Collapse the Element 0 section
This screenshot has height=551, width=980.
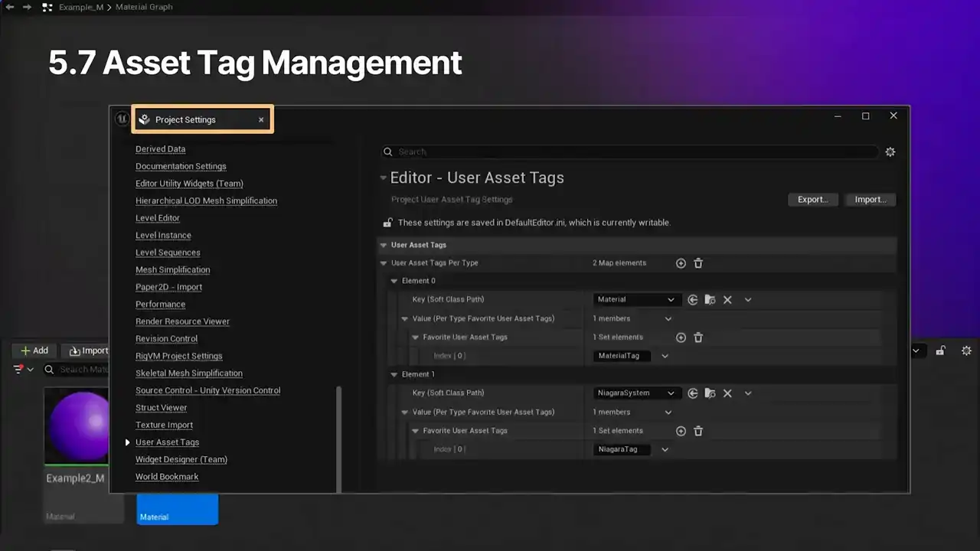pos(394,281)
